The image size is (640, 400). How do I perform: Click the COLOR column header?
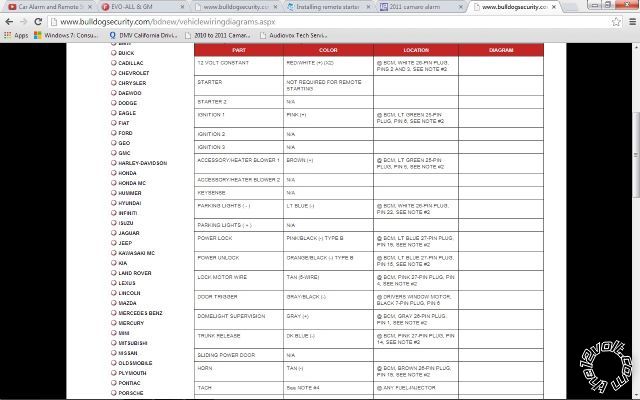coord(328,50)
